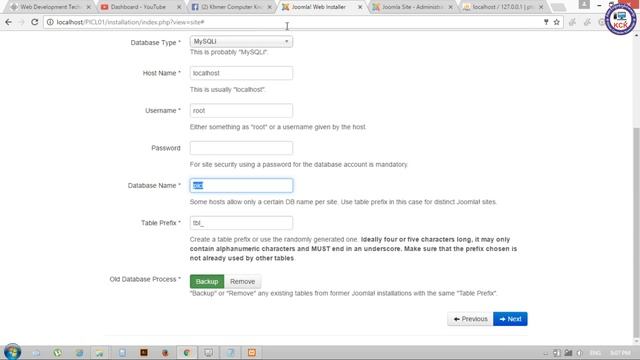The width and height of the screenshot is (640, 360).
Task: Click the volume icon in system tray
Action: (580, 353)
